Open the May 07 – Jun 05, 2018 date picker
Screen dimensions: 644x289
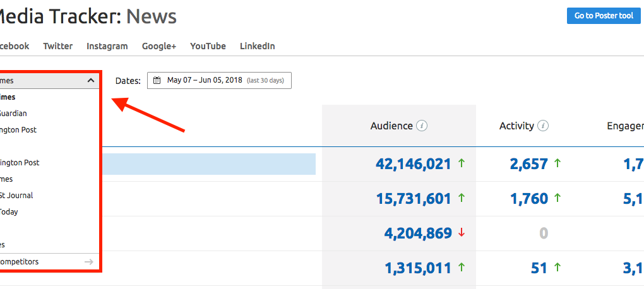coord(219,81)
